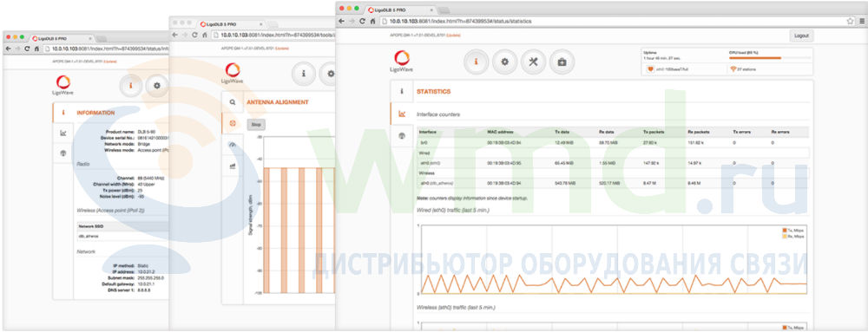
Task: Click dlb_atheros SSID row in Information window
Action: tap(123, 236)
